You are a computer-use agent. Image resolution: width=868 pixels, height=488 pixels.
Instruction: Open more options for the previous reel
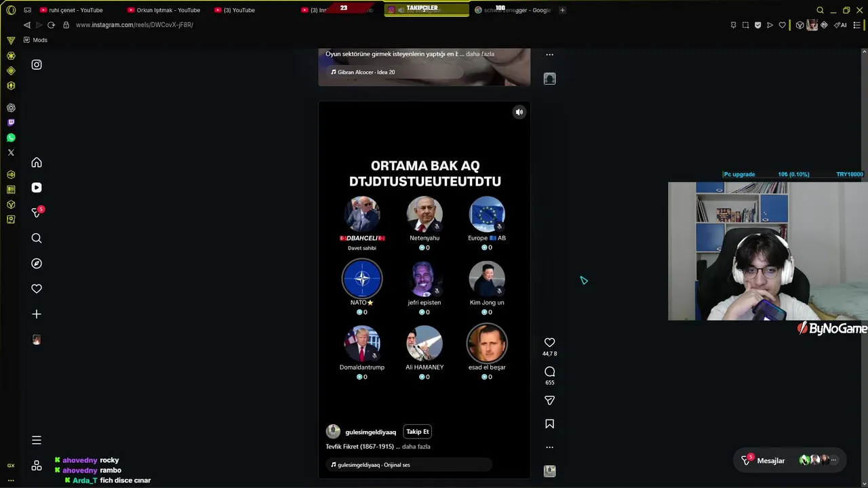click(x=550, y=54)
